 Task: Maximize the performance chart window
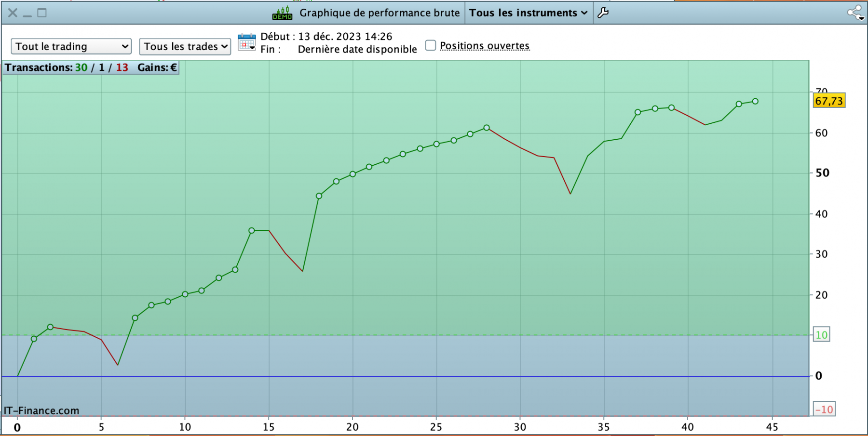[42, 13]
